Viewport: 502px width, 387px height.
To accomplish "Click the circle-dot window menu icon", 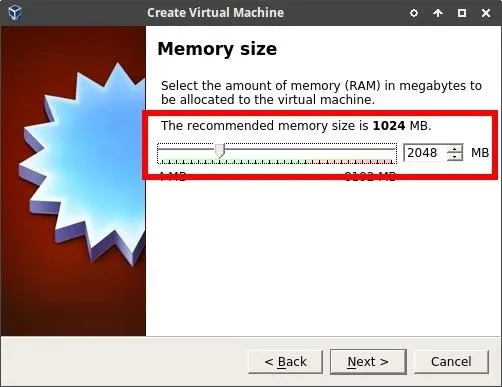I will [414, 13].
